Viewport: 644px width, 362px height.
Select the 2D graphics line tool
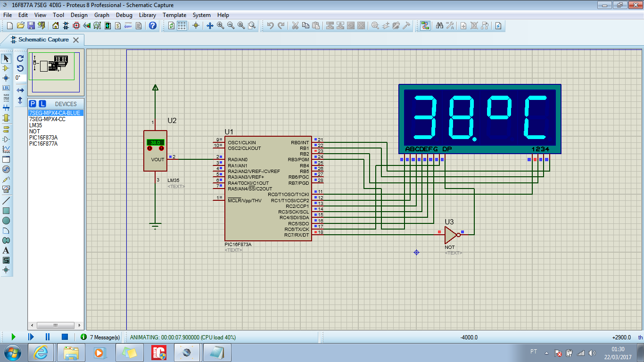coord(6,200)
